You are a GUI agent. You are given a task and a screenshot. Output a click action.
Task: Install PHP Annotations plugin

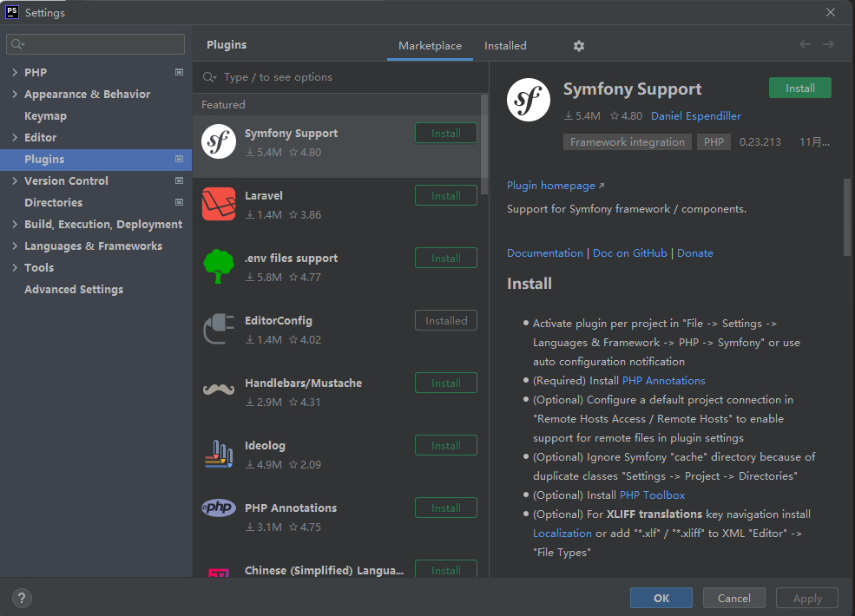tap(446, 508)
